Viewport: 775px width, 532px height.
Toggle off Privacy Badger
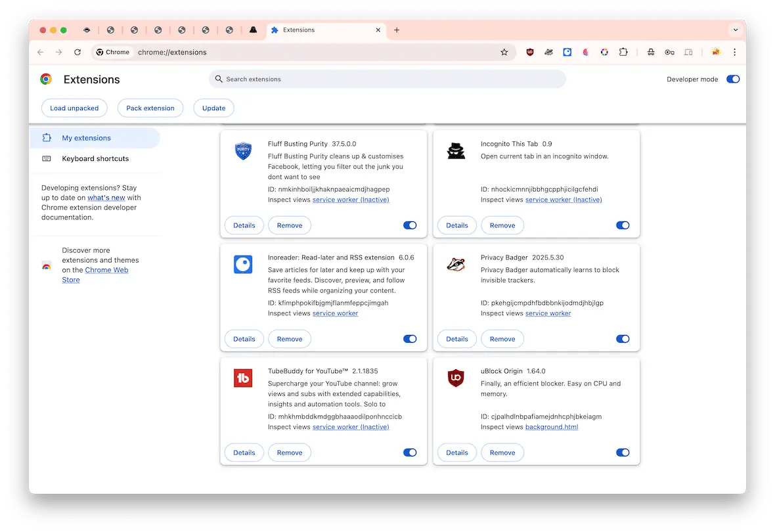623,339
